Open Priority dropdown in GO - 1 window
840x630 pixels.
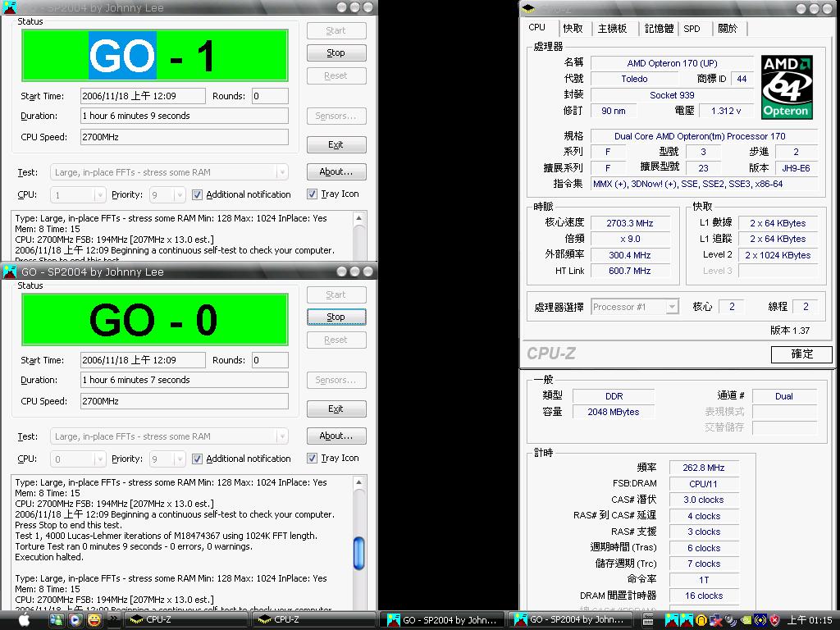tap(167, 195)
